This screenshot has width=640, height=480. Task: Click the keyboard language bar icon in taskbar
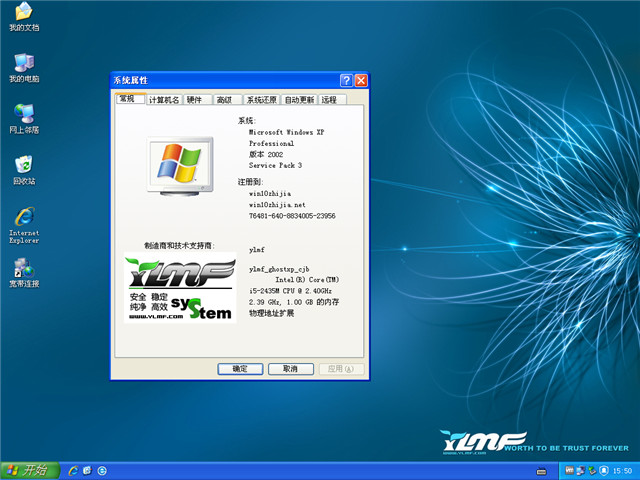tap(541, 471)
